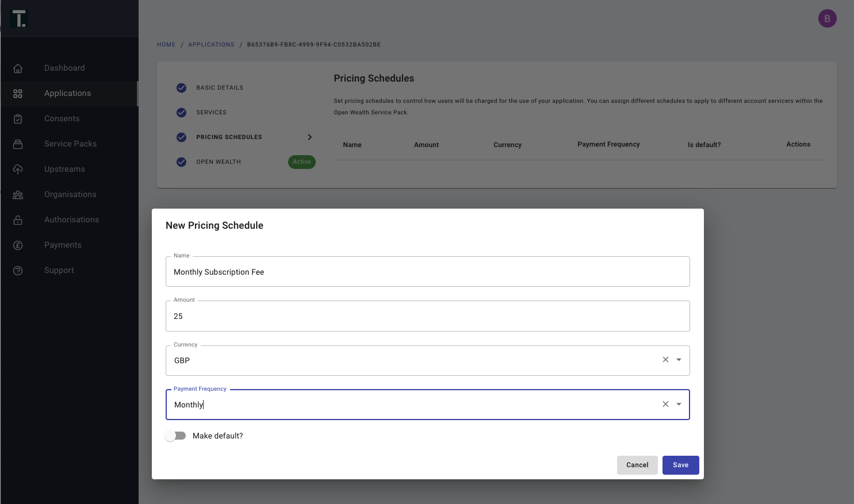Image resolution: width=854 pixels, height=504 pixels.
Task: Clear the GBP currency selection
Action: (x=665, y=360)
